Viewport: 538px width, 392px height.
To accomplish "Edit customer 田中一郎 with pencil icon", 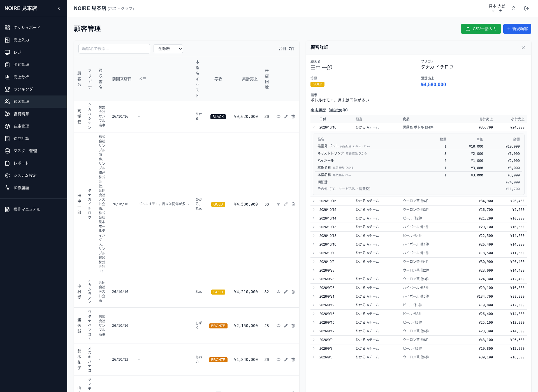I will point(286,204).
